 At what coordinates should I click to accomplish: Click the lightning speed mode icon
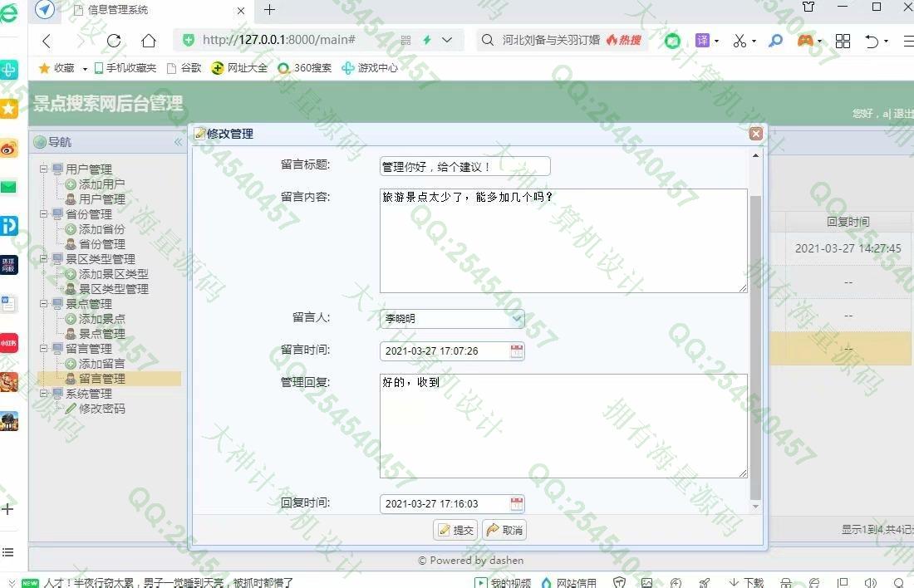pos(427,40)
